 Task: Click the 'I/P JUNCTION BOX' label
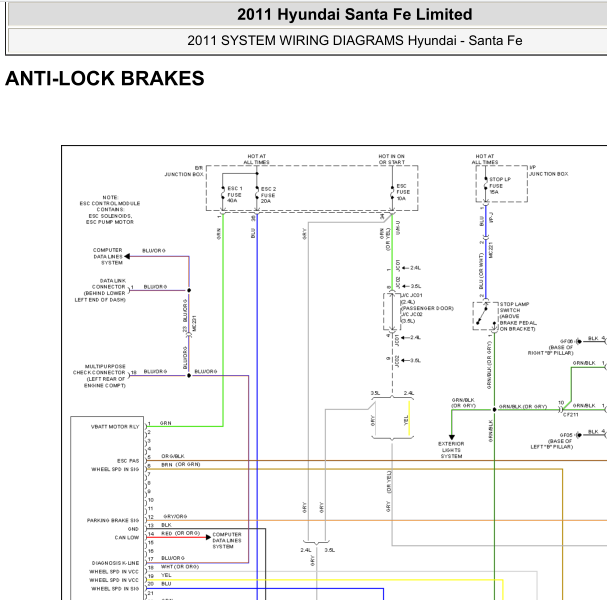coord(549,171)
